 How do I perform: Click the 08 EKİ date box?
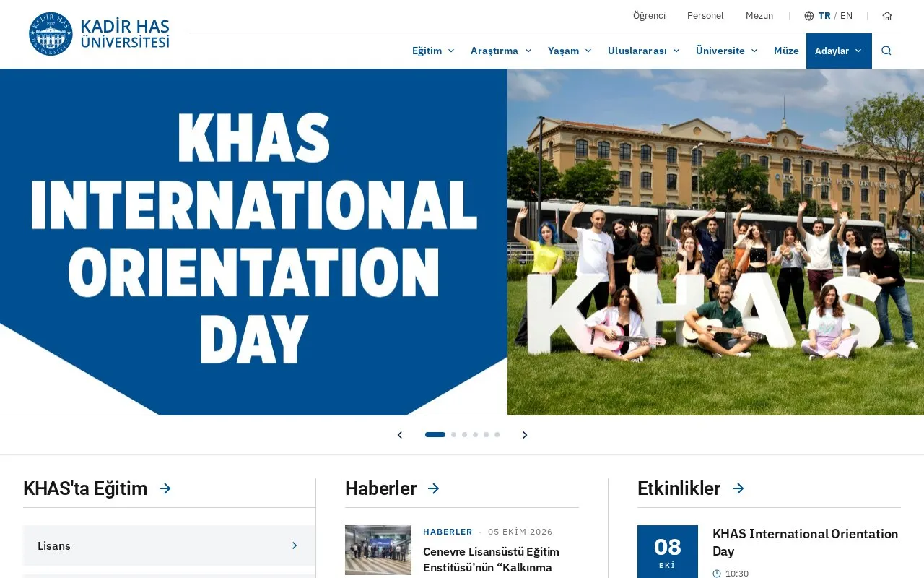(x=668, y=552)
